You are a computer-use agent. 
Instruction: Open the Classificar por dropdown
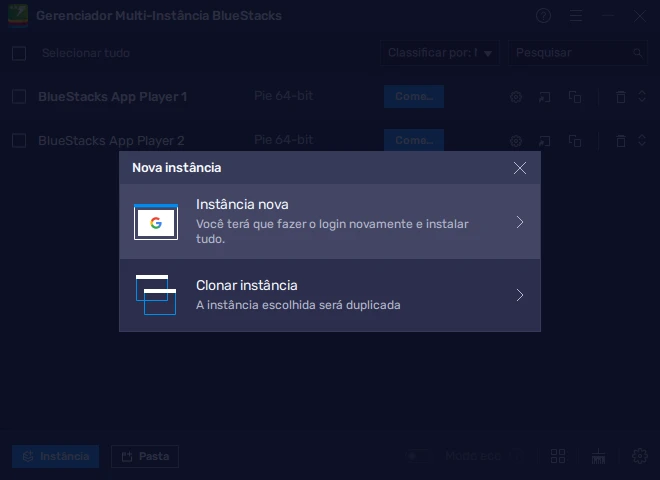440,53
